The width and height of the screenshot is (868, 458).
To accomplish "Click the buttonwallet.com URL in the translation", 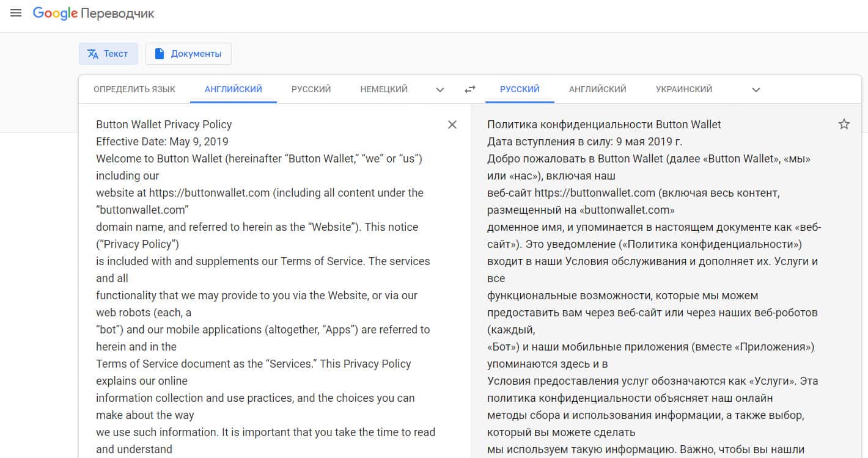I will 594,193.
